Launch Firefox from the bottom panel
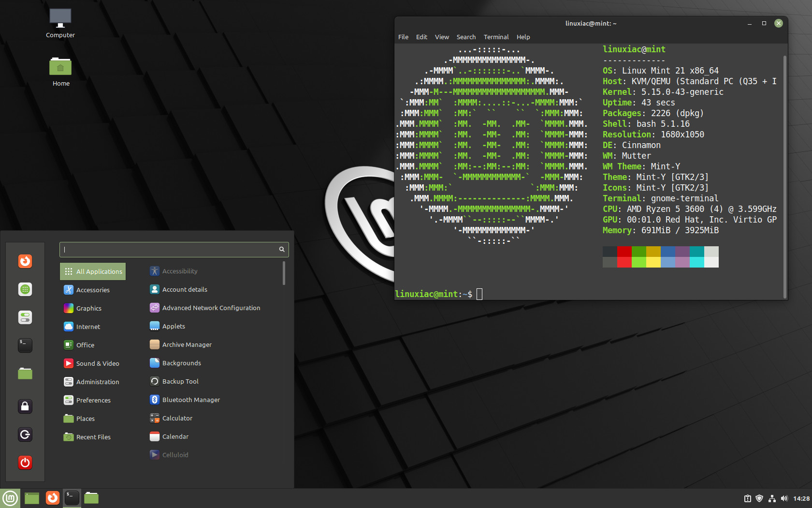 (52, 498)
